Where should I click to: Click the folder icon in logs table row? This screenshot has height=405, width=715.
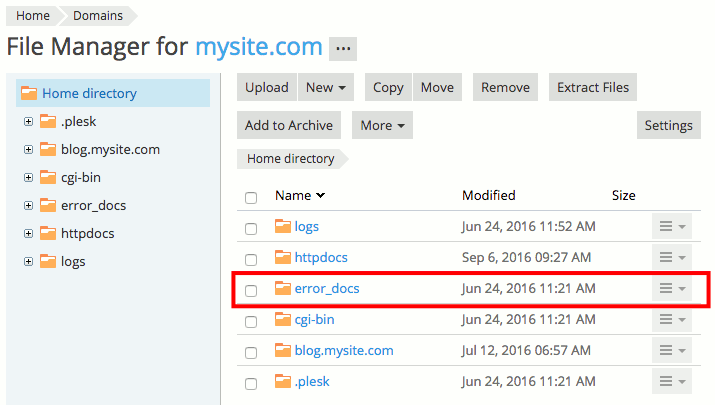[x=283, y=226]
